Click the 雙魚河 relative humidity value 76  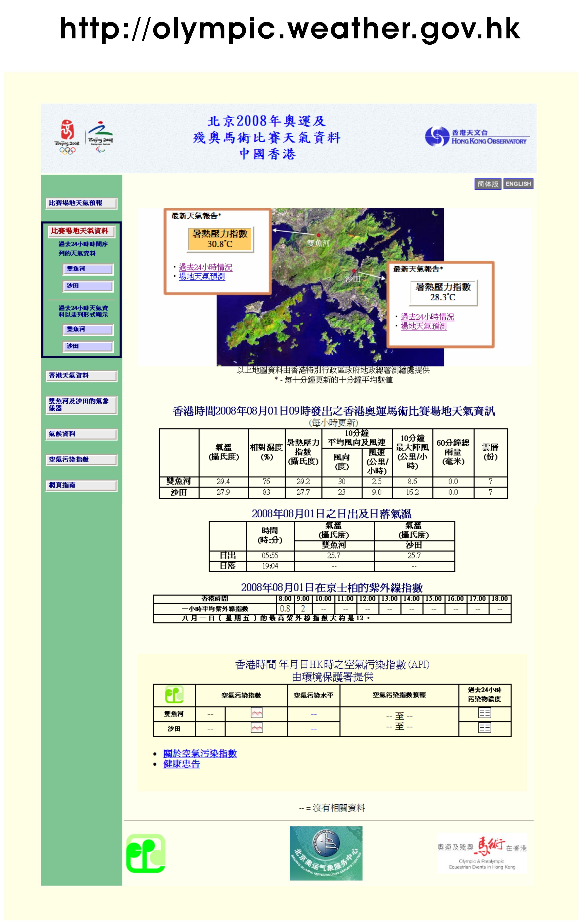[267, 482]
